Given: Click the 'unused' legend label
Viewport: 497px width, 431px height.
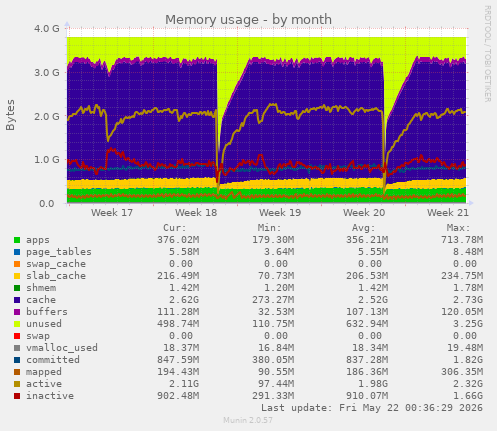Looking at the screenshot, I should coord(44,324).
